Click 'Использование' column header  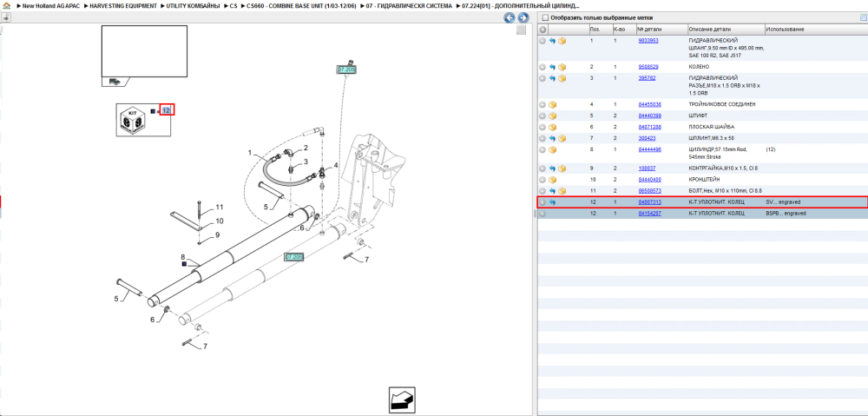pos(785,30)
